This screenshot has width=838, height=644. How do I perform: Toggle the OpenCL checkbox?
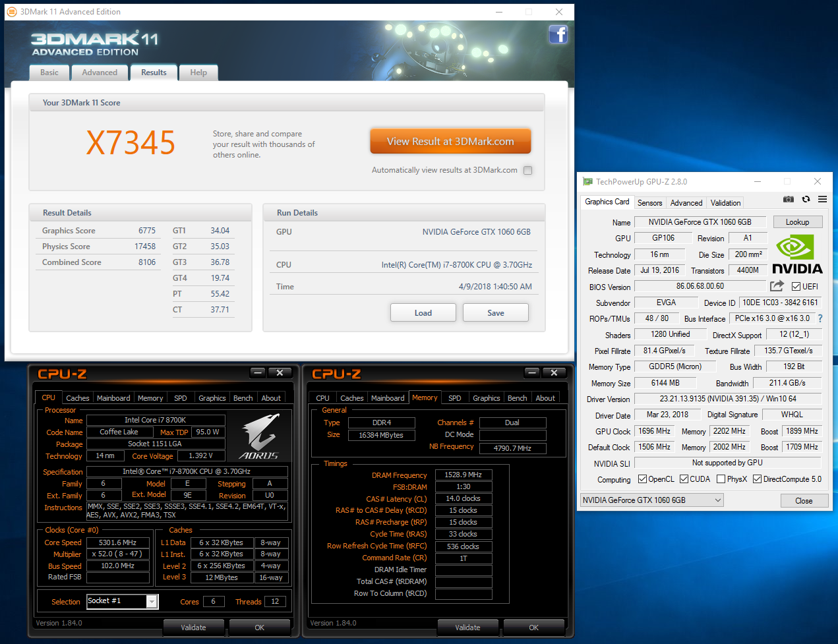point(642,479)
